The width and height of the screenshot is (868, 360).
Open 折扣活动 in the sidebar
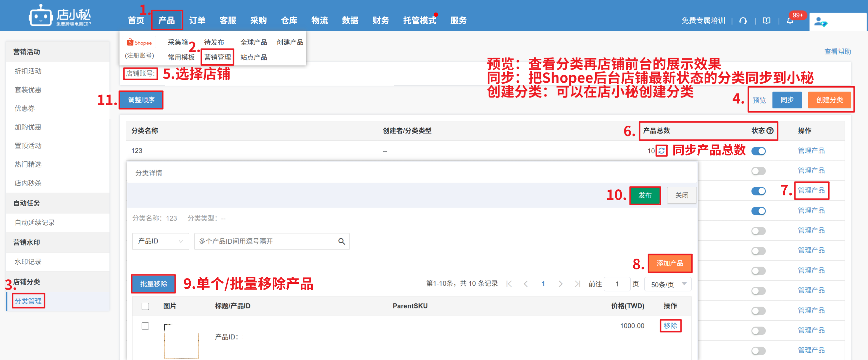click(28, 71)
